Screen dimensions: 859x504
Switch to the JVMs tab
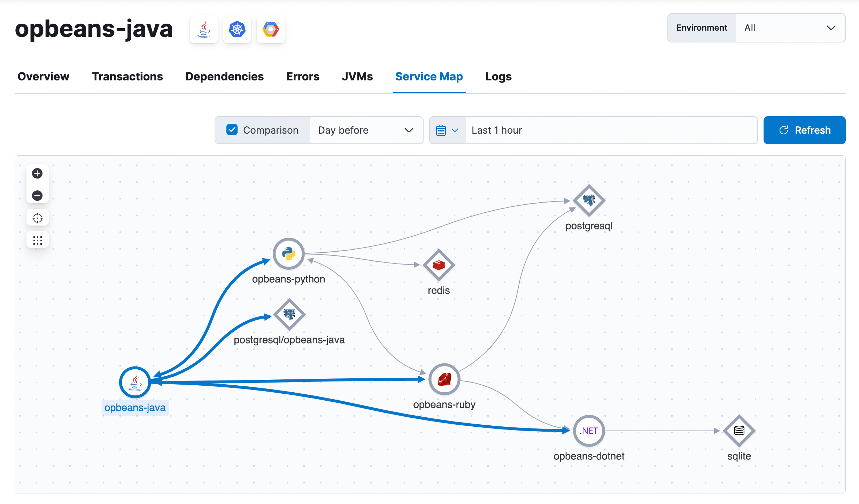pos(357,77)
